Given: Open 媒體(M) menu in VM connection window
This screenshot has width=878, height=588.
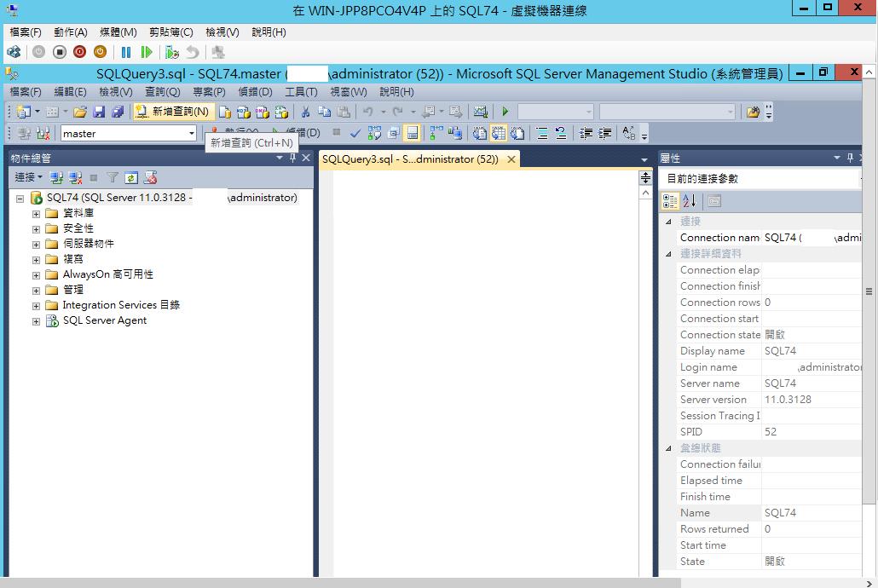Looking at the screenshot, I should tap(118, 32).
